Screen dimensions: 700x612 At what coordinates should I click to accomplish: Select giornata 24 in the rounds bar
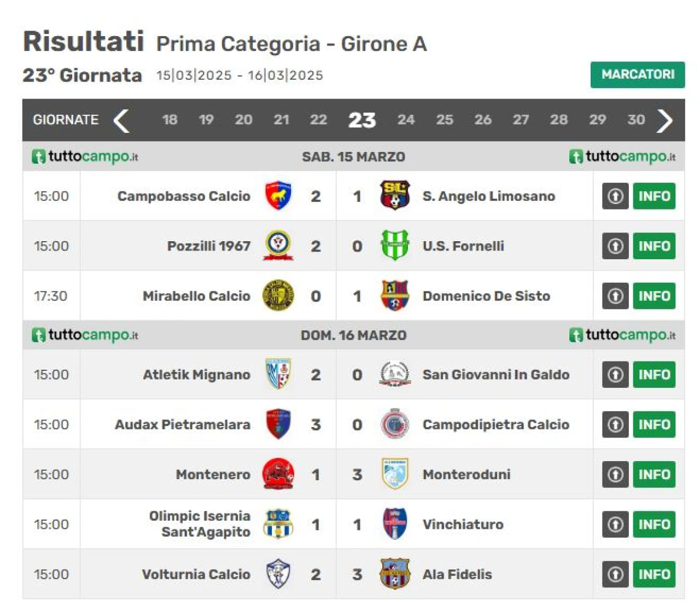pyautogui.click(x=406, y=120)
